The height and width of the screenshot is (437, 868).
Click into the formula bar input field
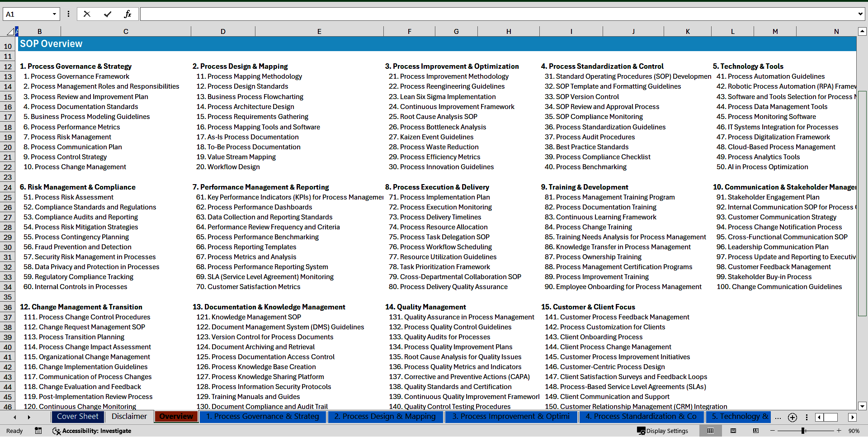click(497, 14)
